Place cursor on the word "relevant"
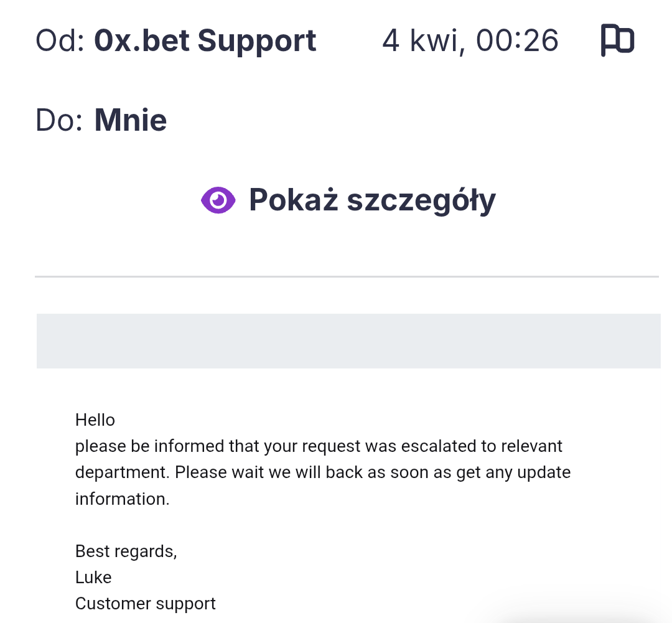 point(532,446)
